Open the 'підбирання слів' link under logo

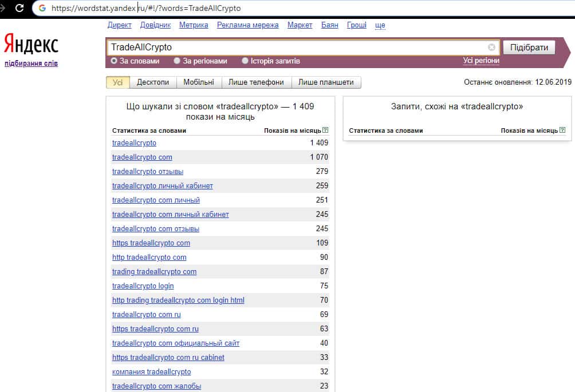[x=31, y=64]
